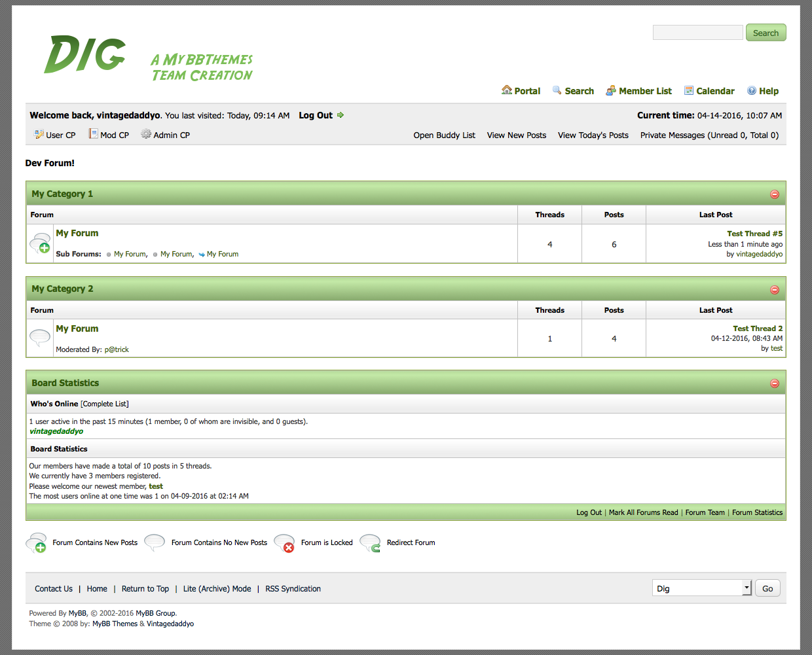Open the Portal page
The image size is (812, 655).
pyautogui.click(x=527, y=91)
